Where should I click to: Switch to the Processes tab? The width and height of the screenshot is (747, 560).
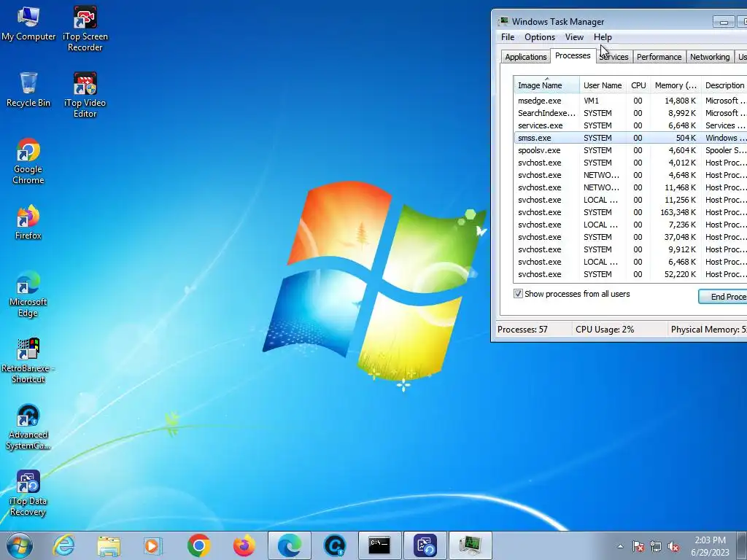tap(573, 55)
